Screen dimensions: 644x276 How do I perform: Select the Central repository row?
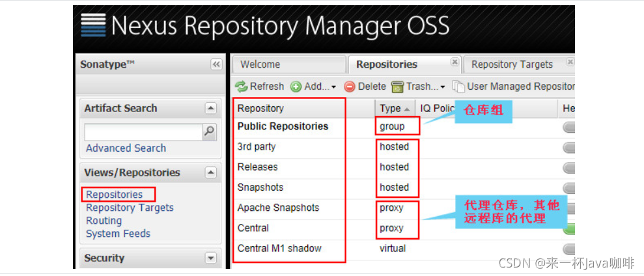tap(404, 228)
